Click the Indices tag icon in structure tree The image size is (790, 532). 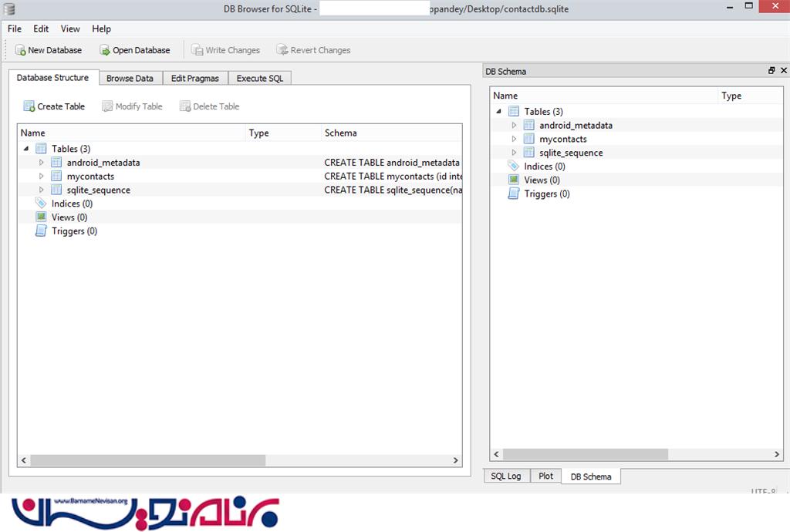41,204
